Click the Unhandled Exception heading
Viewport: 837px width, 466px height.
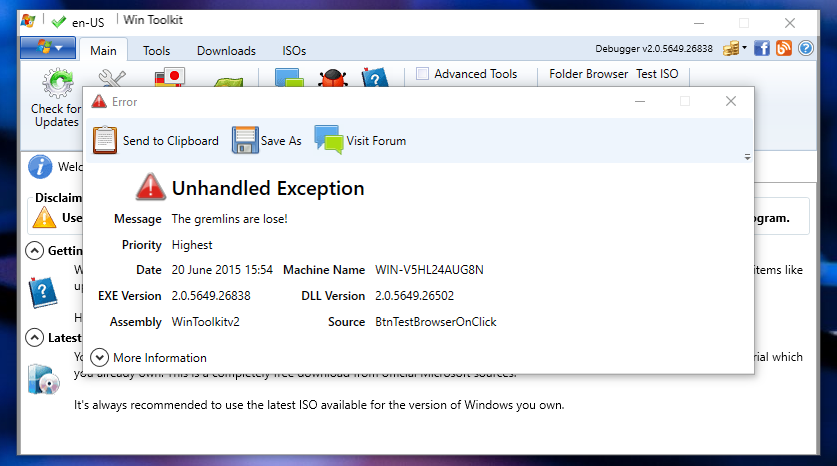coord(268,188)
